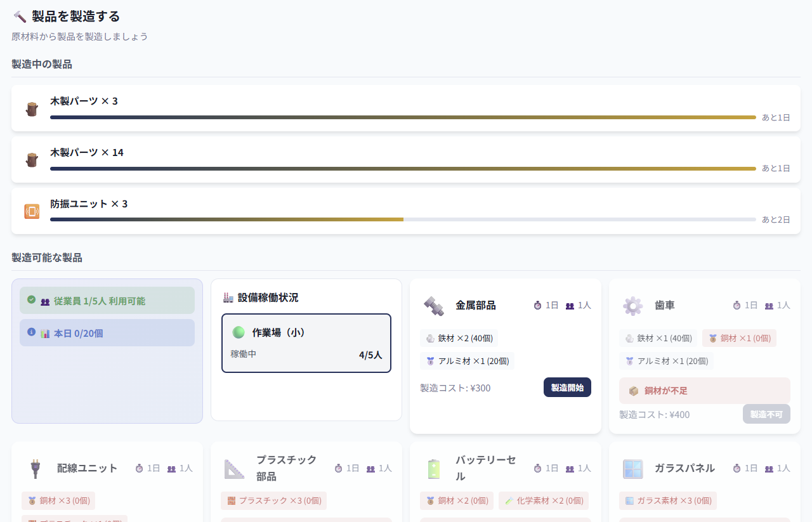Click the stopwatch icon on ガラスパネル card
The width and height of the screenshot is (812, 522).
click(x=737, y=469)
